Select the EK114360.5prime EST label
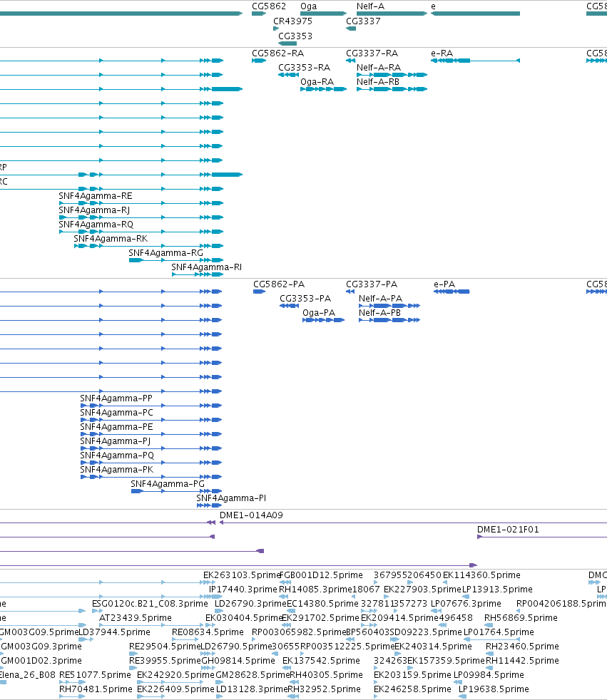The width and height of the screenshot is (607, 700). click(x=481, y=575)
